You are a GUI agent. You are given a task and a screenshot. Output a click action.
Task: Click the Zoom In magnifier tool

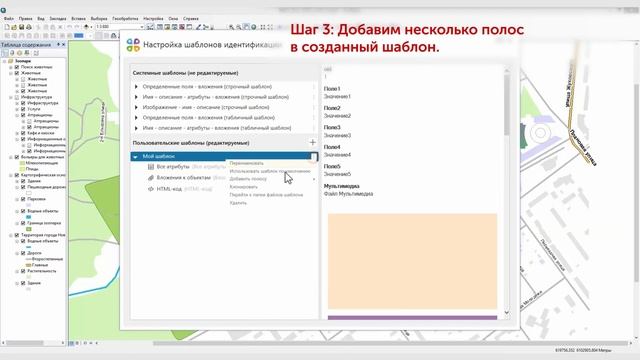(231, 27)
